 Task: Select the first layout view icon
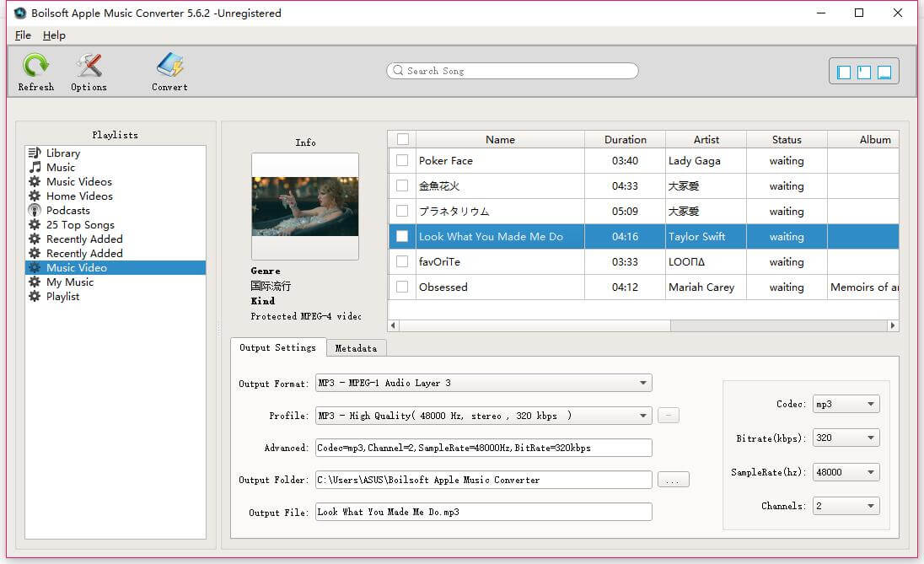(844, 72)
